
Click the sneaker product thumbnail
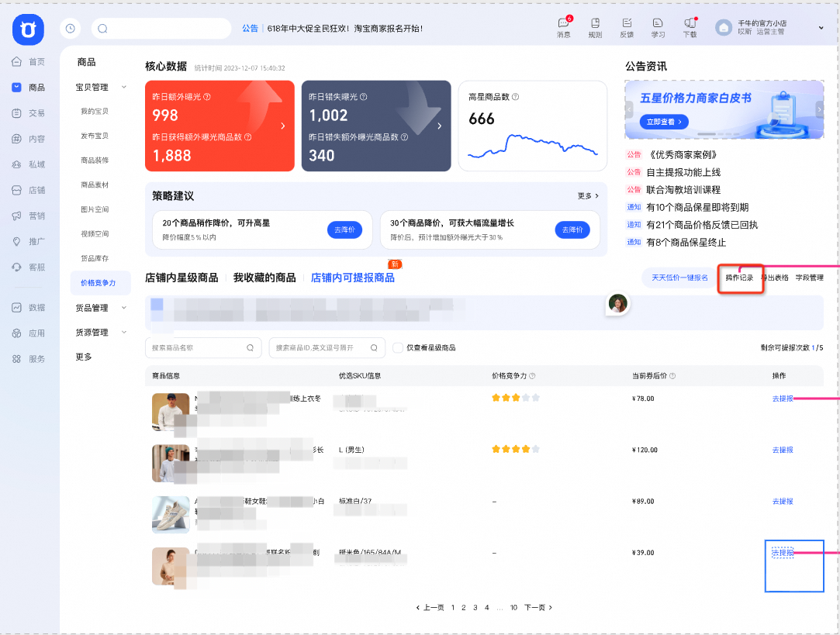pos(171,515)
